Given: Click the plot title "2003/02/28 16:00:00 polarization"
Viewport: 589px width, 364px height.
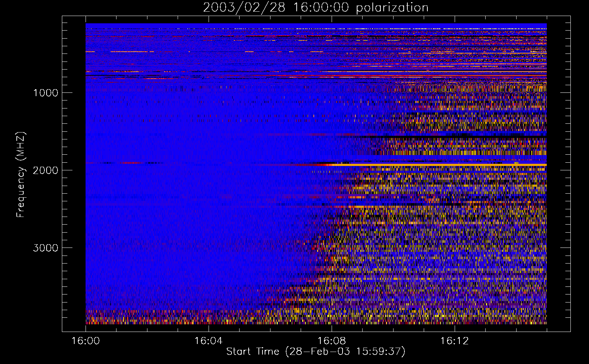Looking at the screenshot, I should pyautogui.click(x=316, y=8).
